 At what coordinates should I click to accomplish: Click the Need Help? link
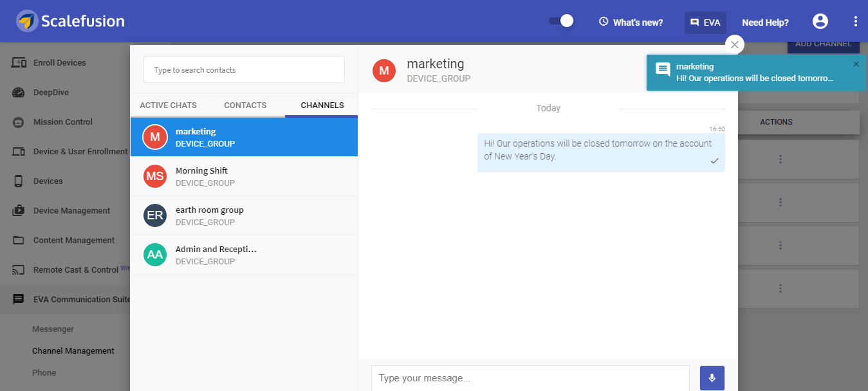click(x=765, y=23)
